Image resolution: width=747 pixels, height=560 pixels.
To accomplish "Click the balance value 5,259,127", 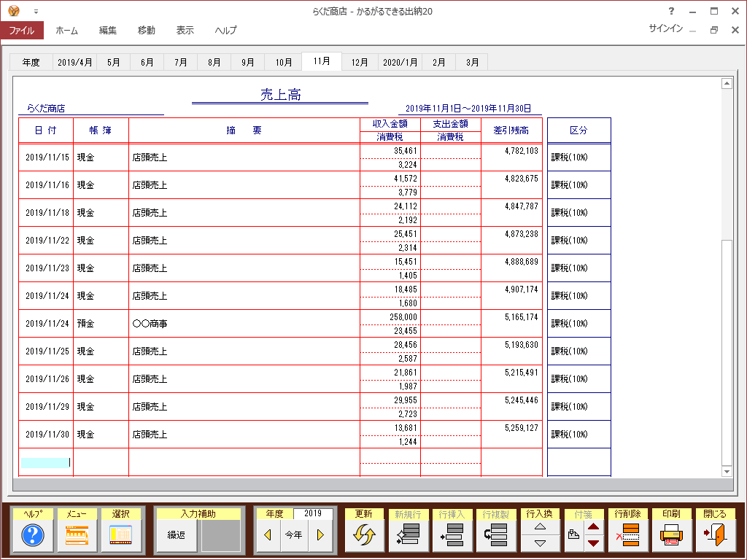I will tap(521, 428).
